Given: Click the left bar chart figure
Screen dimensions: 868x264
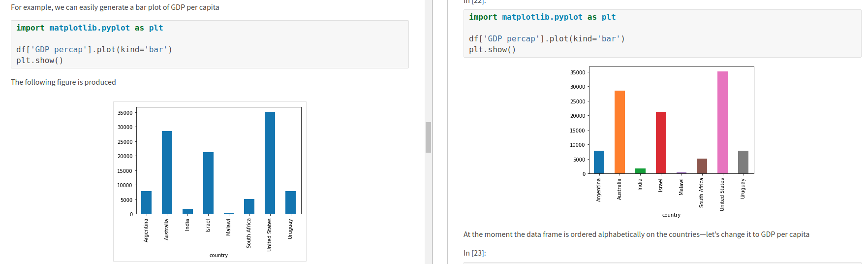Looking at the screenshot, I should (x=210, y=181).
